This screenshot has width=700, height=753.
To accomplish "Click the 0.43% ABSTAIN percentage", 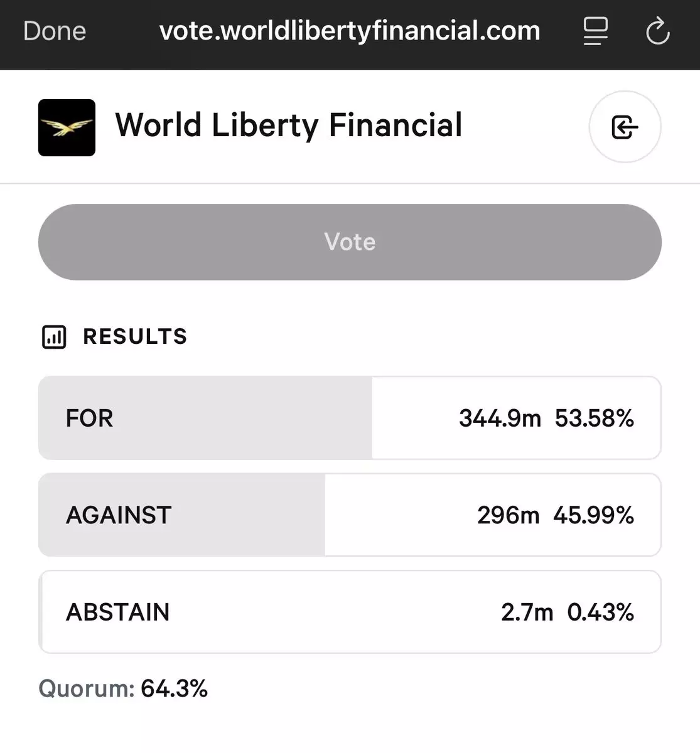I will pos(600,612).
